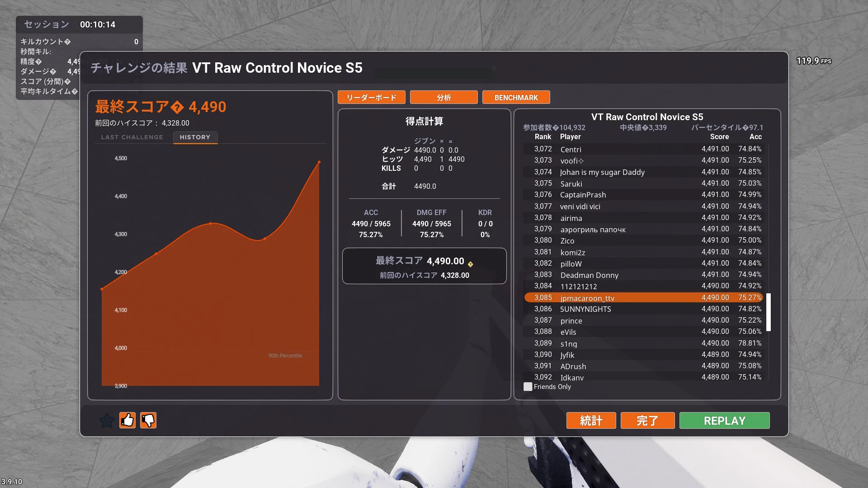Click player CaptainPrash row

click(643, 195)
